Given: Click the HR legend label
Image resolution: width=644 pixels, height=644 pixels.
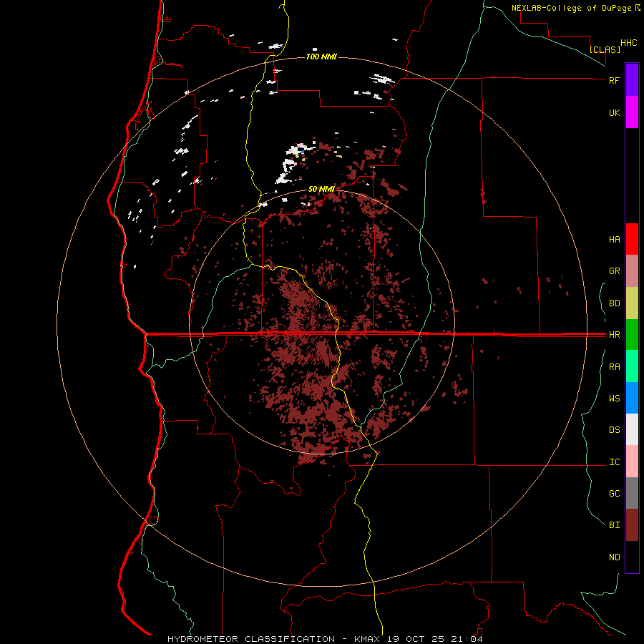Looking at the screenshot, I should [x=614, y=335].
